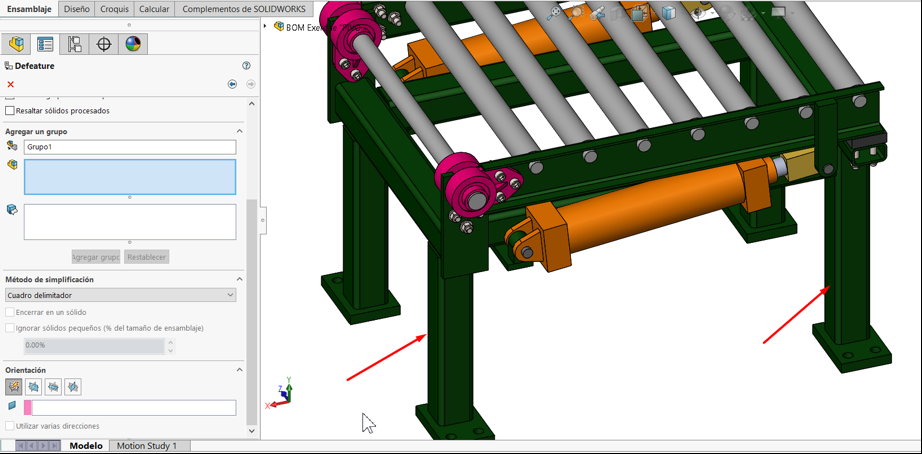
Task: Go to next Defeature step arrow
Action: click(250, 85)
